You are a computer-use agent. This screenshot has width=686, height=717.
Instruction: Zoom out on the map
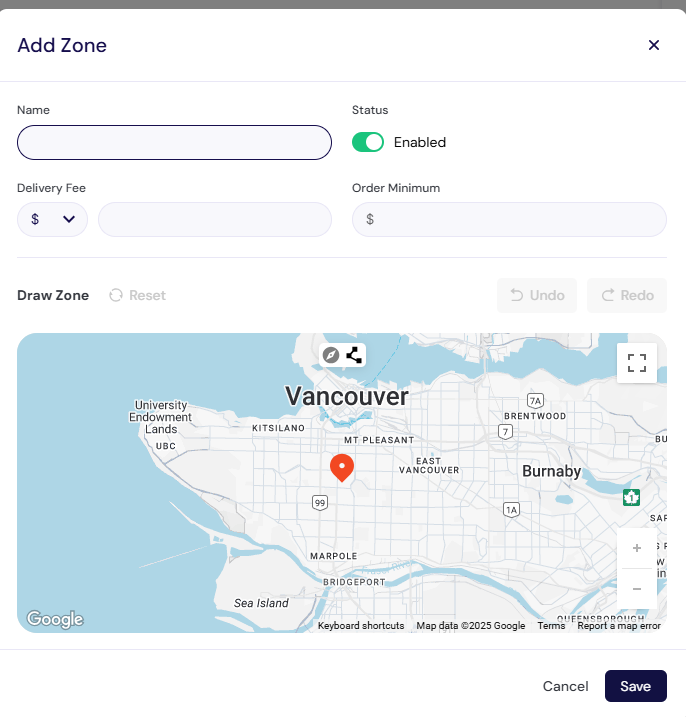pos(637,589)
